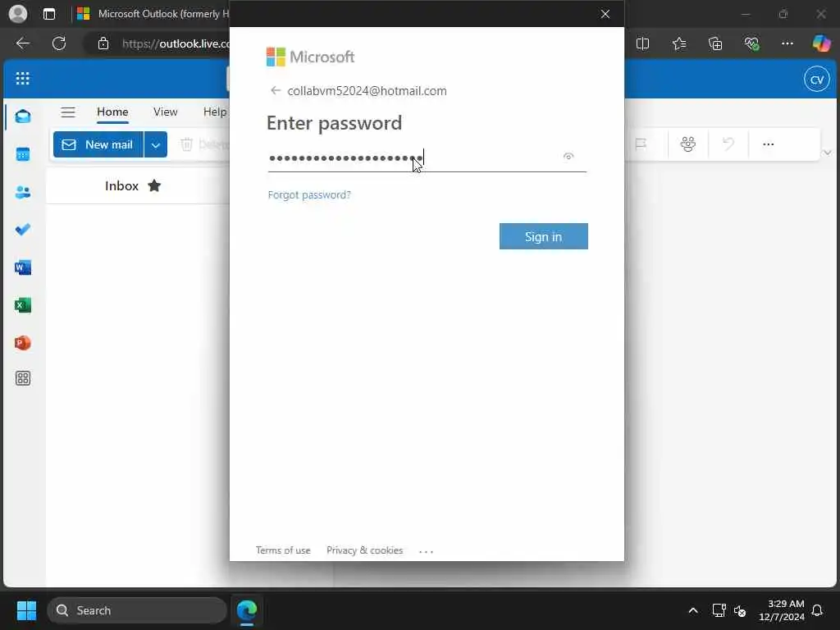
Task: Click the flag icon in ribbon
Action: 640,144
